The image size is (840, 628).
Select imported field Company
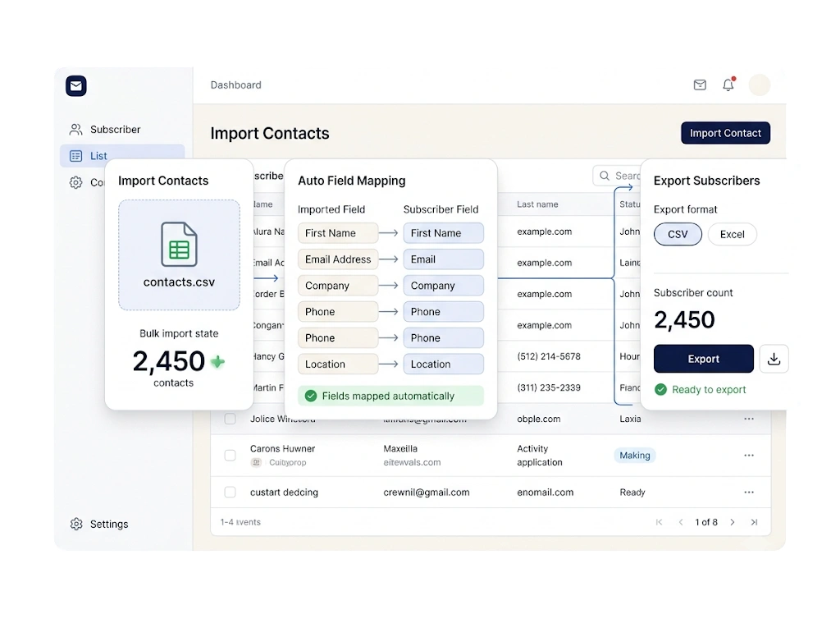338,286
